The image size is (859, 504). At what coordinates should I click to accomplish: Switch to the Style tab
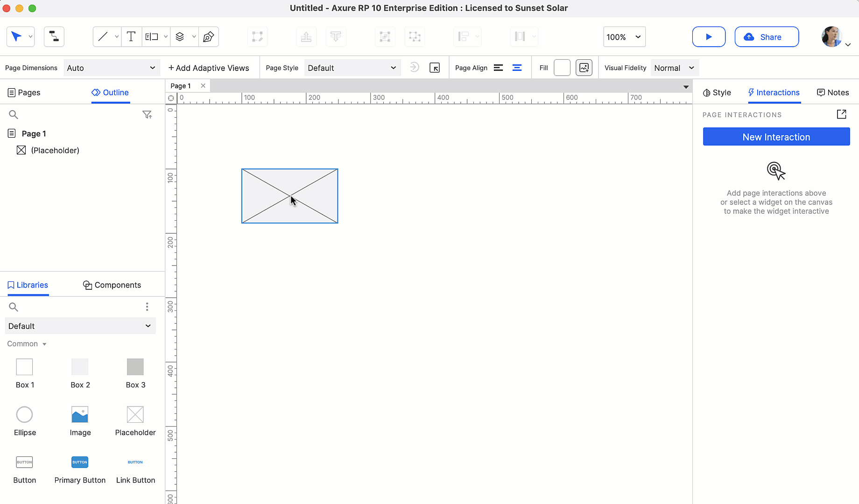click(x=717, y=92)
